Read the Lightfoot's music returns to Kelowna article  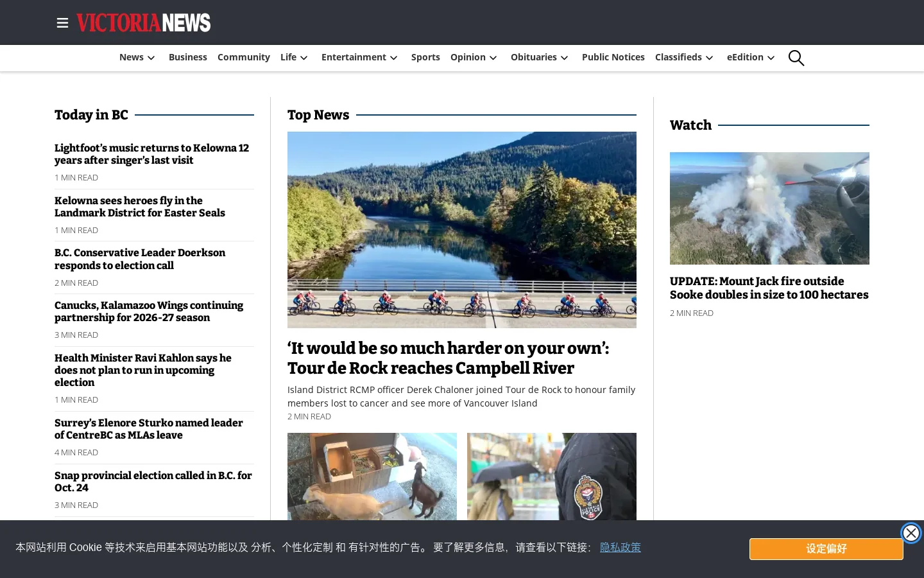(152, 154)
